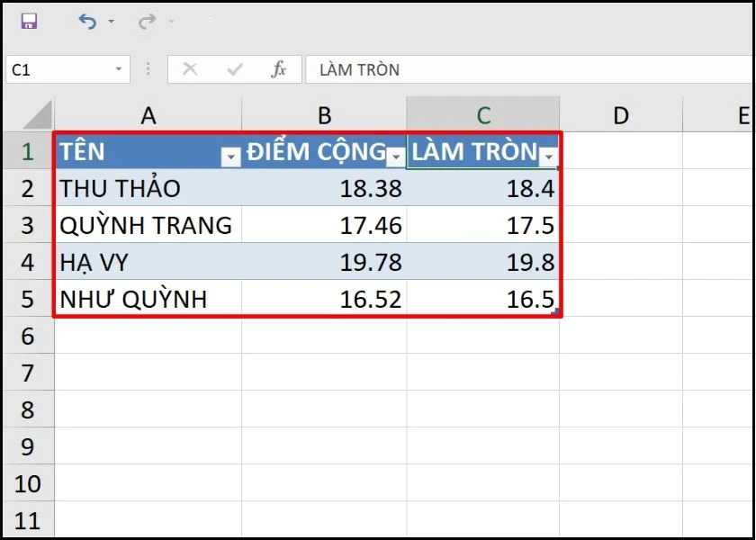Viewport: 756px width, 540px height.
Task: Select cell with value 16.52
Action: tap(324, 299)
